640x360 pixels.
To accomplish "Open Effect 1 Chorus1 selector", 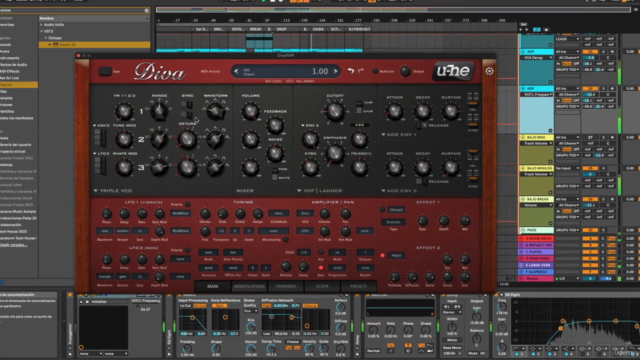I will coord(396,210).
